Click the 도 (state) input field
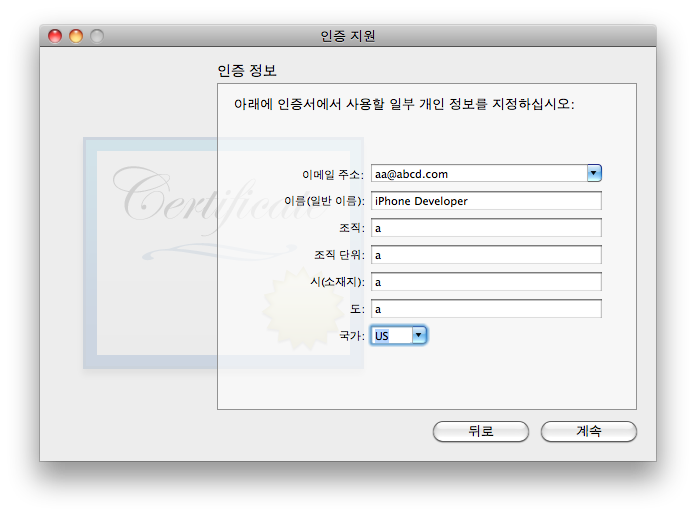The height and width of the screenshot is (516, 696). pos(486,309)
